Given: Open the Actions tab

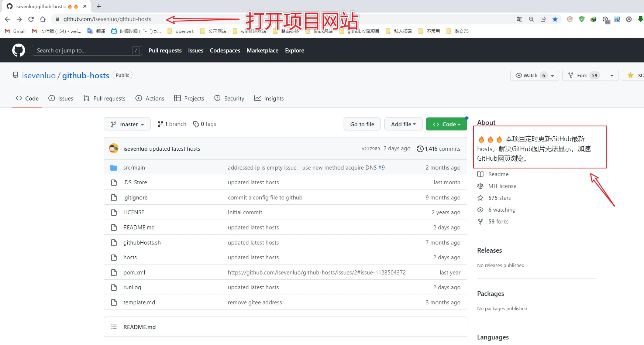Looking at the screenshot, I should (150, 98).
